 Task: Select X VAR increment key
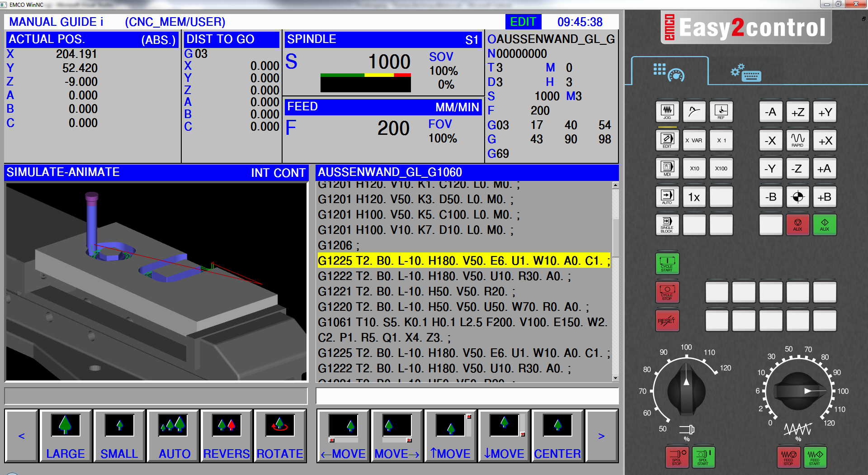pyautogui.click(x=694, y=140)
